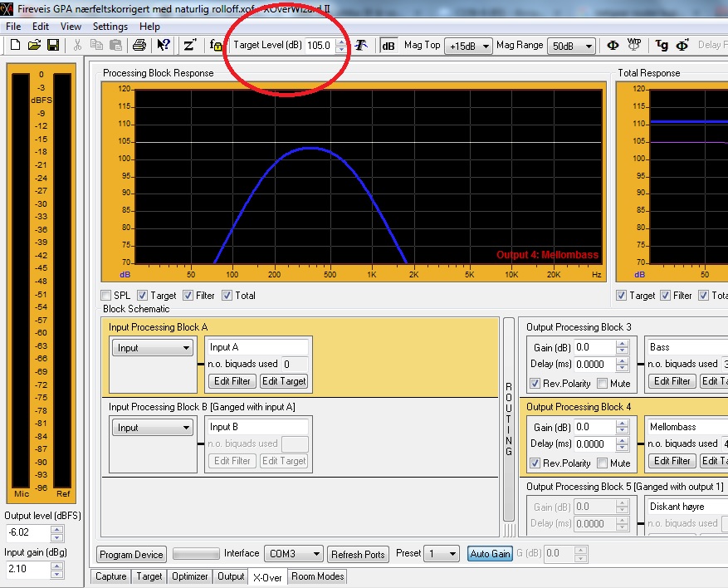
Task: Click the Copy icon in the toolbar
Action: [96, 45]
